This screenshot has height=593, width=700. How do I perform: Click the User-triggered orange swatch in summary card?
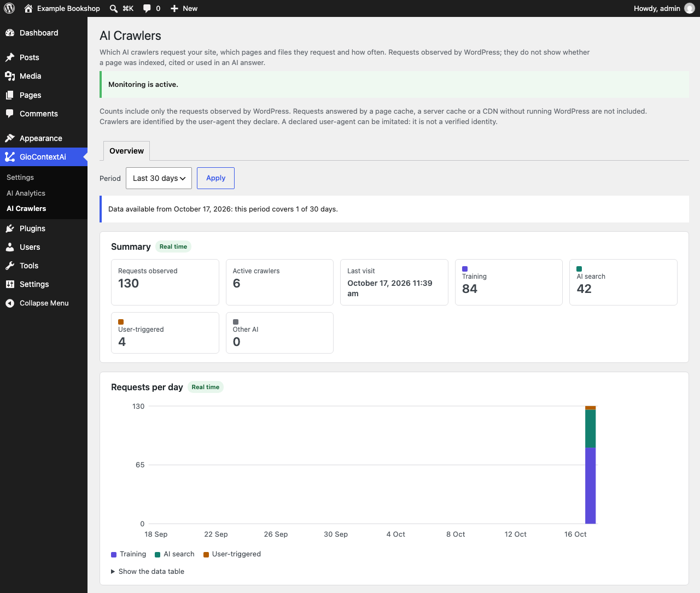coord(121,322)
